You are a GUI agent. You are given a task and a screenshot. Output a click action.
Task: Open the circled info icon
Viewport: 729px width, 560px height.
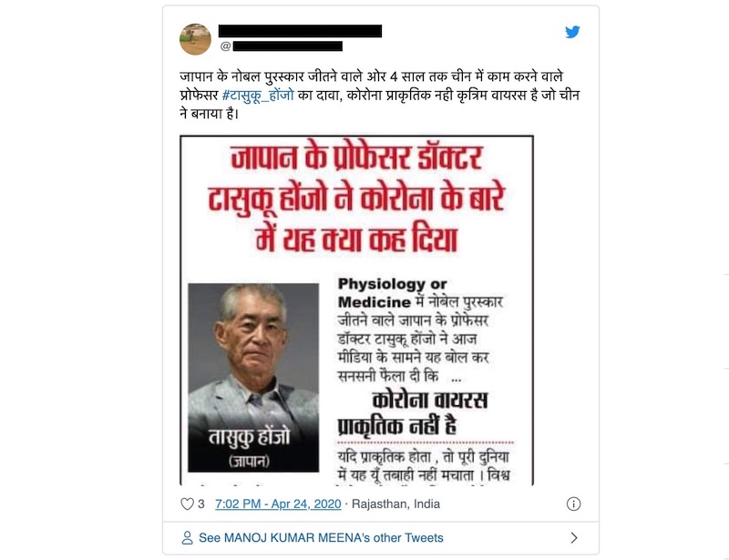point(573,504)
